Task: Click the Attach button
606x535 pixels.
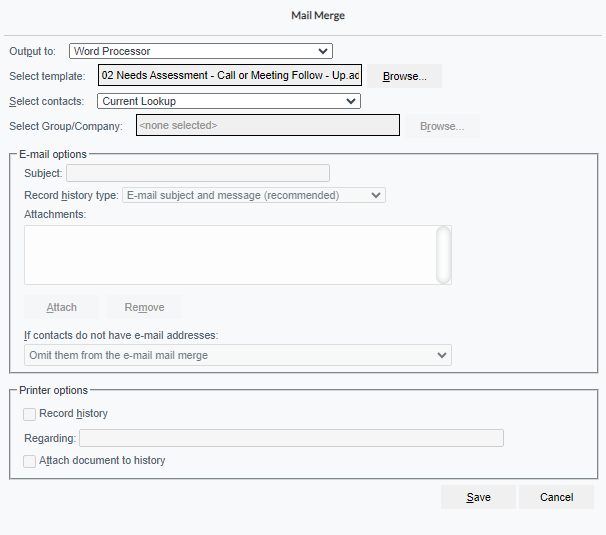Action: [61, 307]
